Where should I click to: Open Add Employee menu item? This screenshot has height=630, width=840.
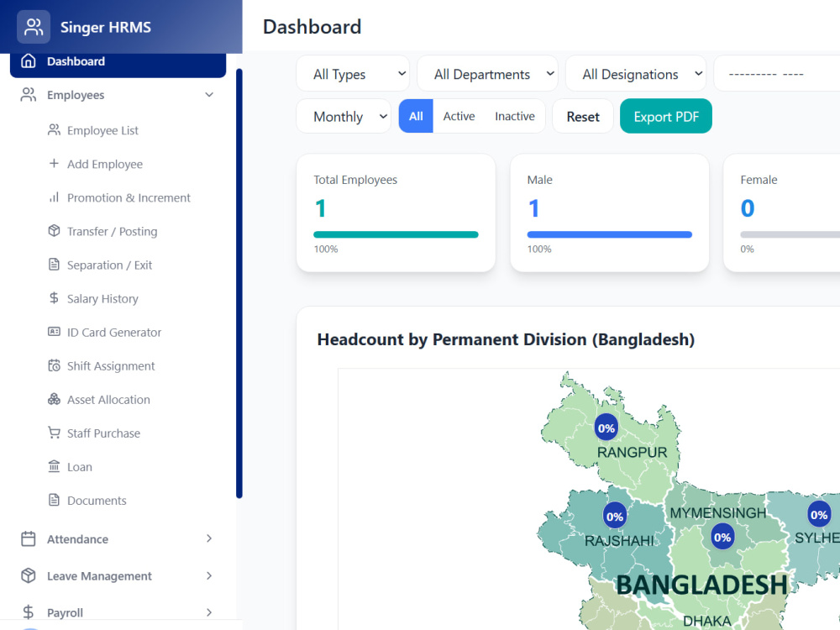point(105,164)
